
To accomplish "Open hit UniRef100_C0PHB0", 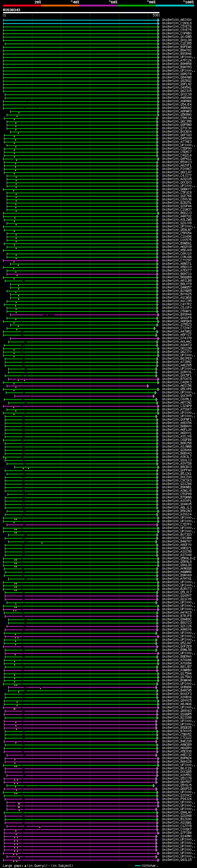I will (177, 33).
